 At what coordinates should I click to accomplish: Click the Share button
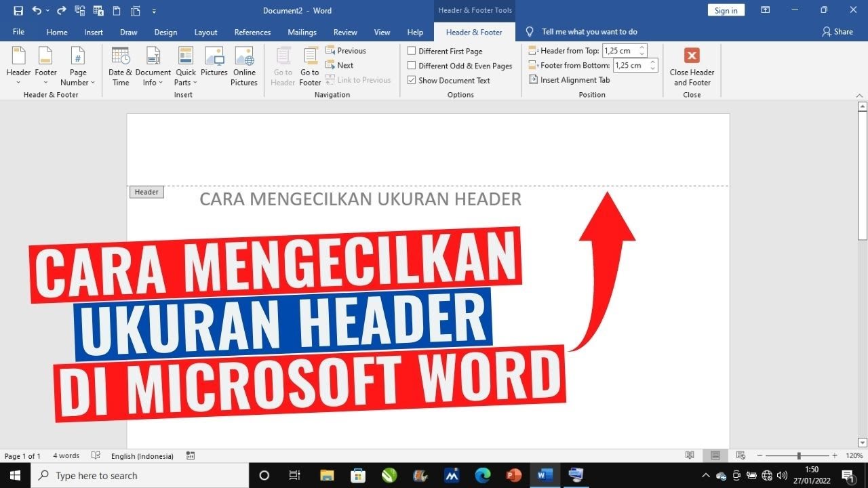pyautogui.click(x=837, y=32)
